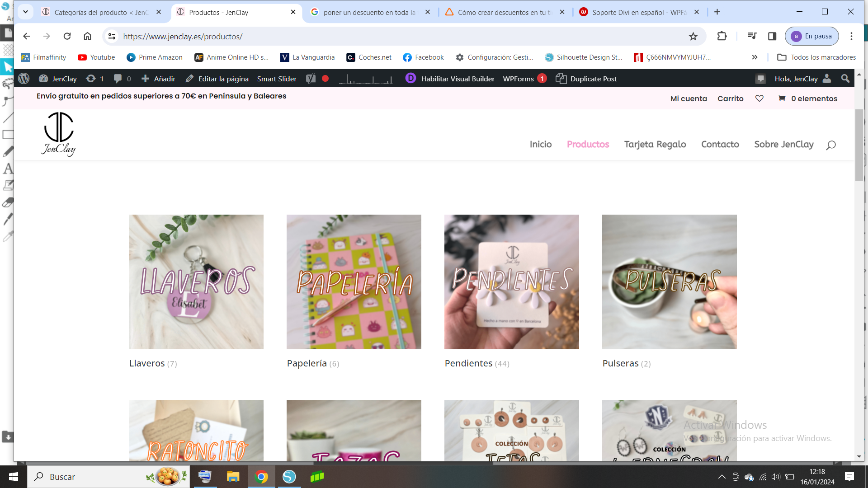Show hidden system tray icons chevron
868x488 pixels.
[722, 477]
